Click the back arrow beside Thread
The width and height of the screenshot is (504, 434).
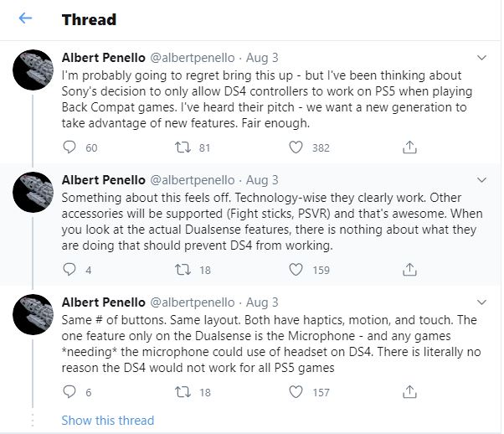[x=26, y=18]
